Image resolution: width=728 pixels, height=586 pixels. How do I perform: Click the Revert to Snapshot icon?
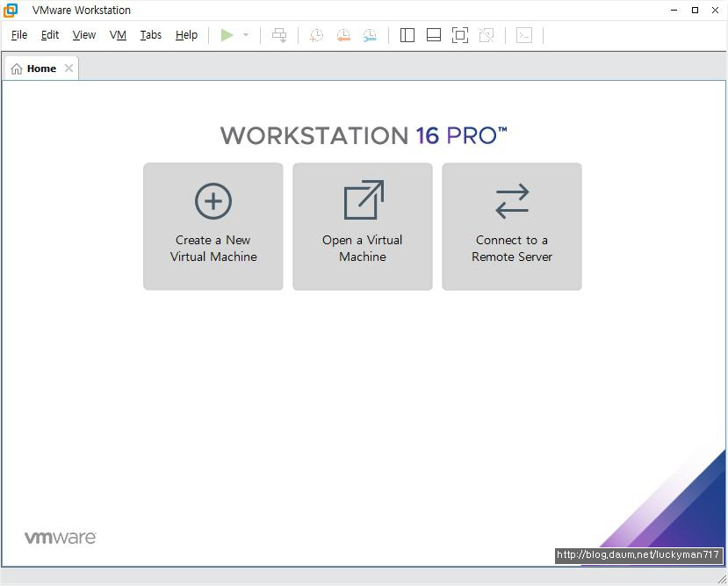pos(343,35)
